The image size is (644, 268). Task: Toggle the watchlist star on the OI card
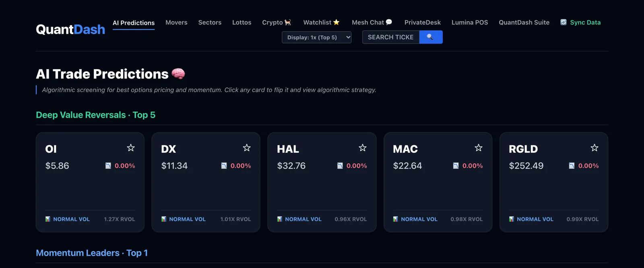[x=131, y=148]
